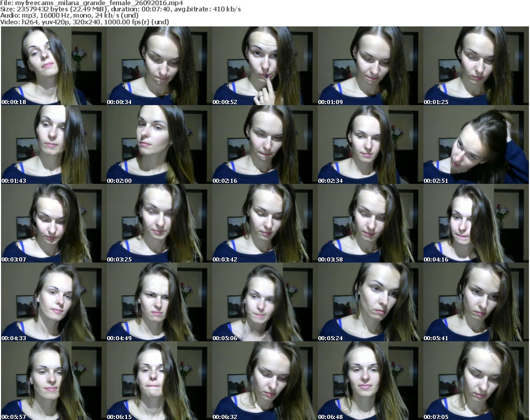Image resolution: width=530 pixels, height=420 pixels.
Task: Click the file name text ending in 26092016.mp4
Action: point(99,3)
